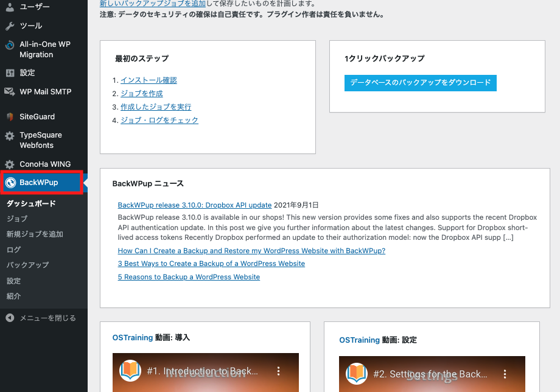Open All-in-One WP Migration menu
The width and height of the screenshot is (560, 392).
click(44, 49)
